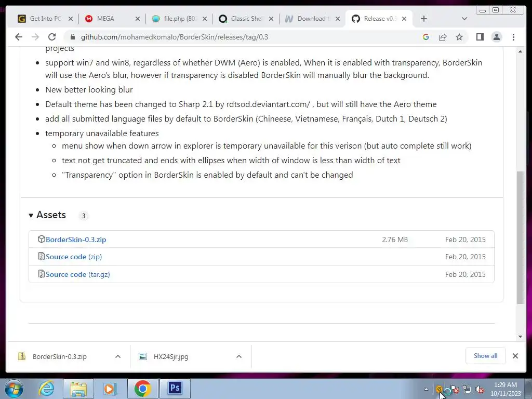Download Source code (tar.gz)
This screenshot has width=532, height=399.
coord(78,274)
